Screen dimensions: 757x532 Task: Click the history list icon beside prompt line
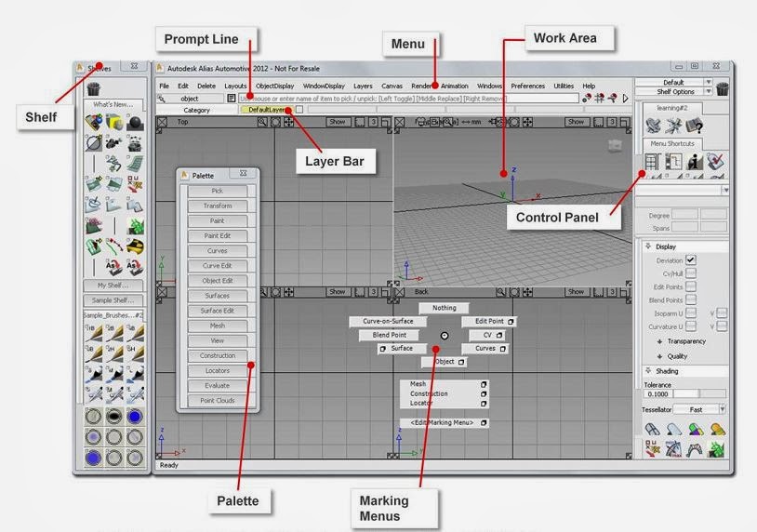pos(232,99)
